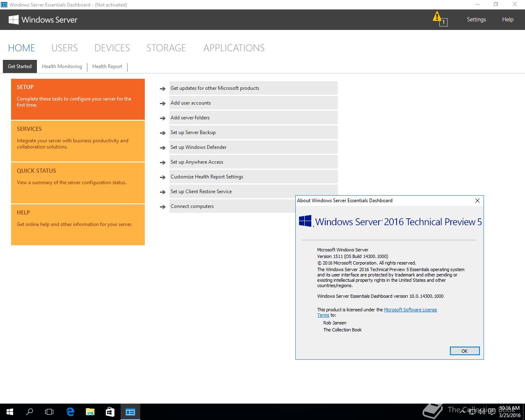Switch to the USERS section
525x420 pixels.
pos(64,48)
